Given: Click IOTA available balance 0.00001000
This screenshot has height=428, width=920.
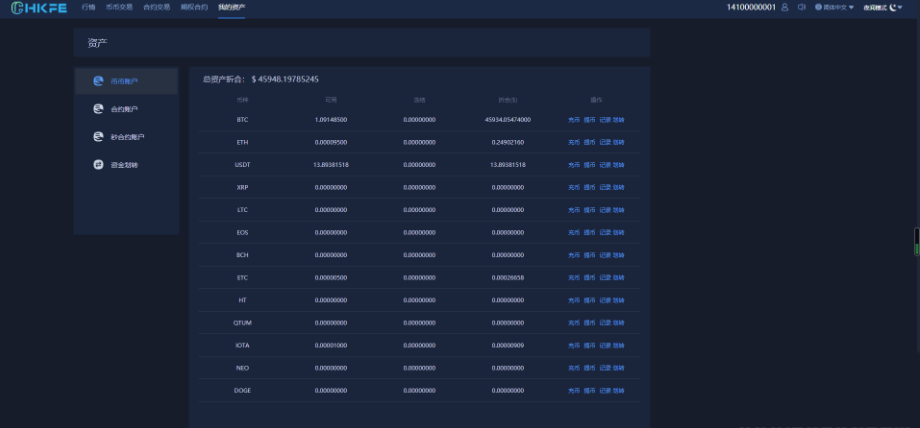Looking at the screenshot, I should click(x=331, y=345).
